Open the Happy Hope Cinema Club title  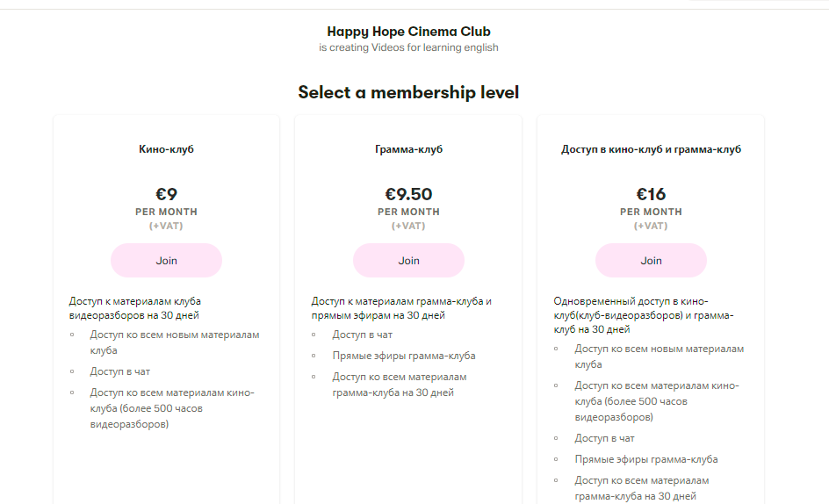[408, 32]
